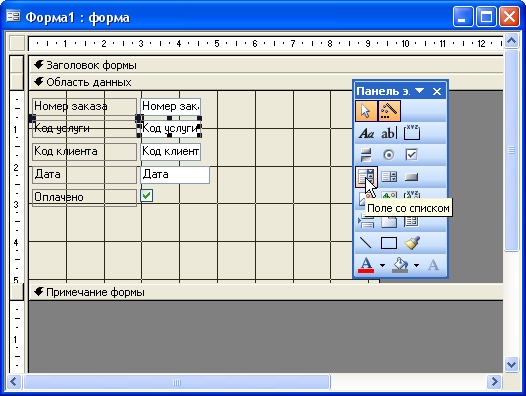
Task: Pick the Tab Control tool
Action: coord(389,221)
